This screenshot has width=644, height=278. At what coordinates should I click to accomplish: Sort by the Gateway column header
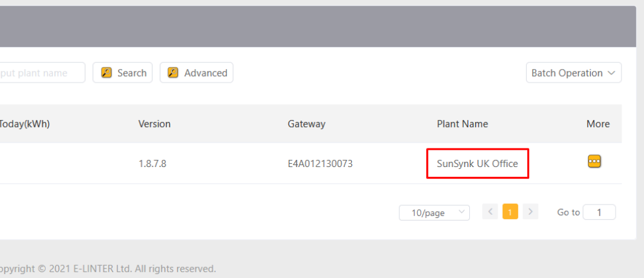306,124
